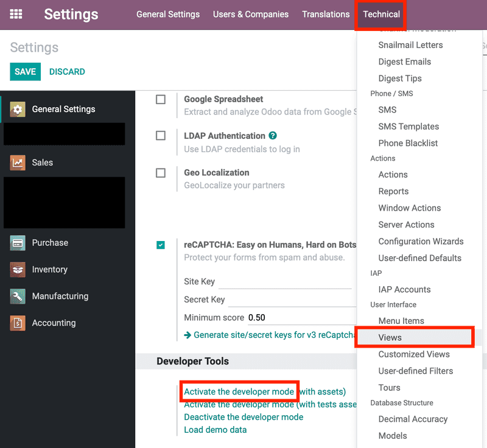
Task: Click the Inventory box icon
Action: (x=18, y=270)
